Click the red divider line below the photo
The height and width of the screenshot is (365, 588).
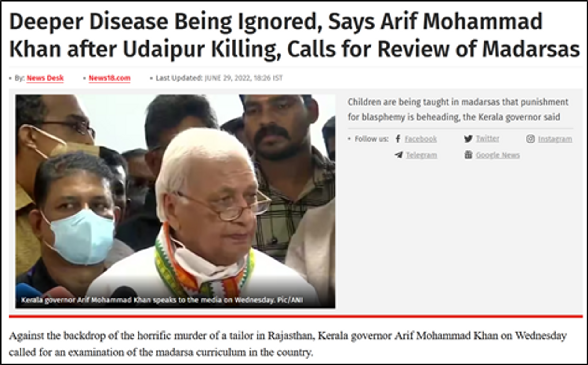(296, 316)
